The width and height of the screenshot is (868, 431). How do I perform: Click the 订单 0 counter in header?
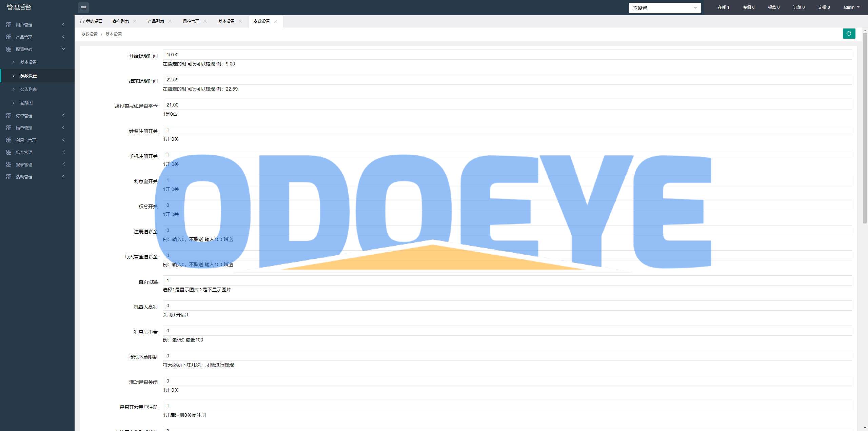pyautogui.click(x=798, y=7)
